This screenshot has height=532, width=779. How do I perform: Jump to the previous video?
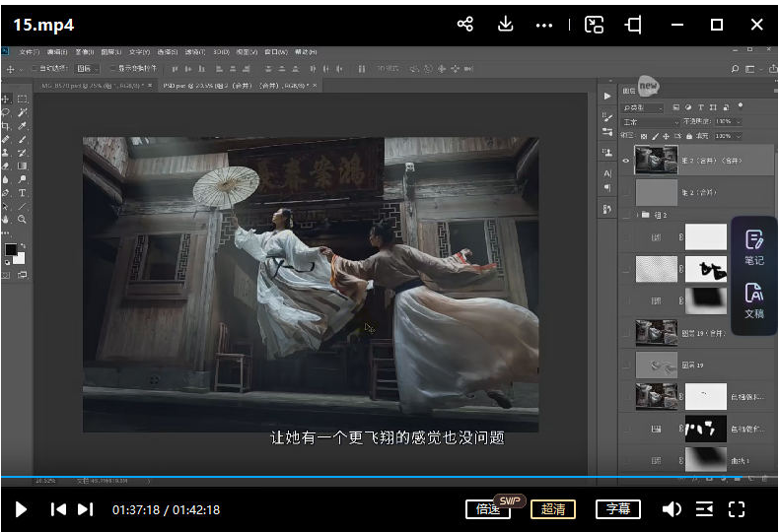[x=58, y=509]
